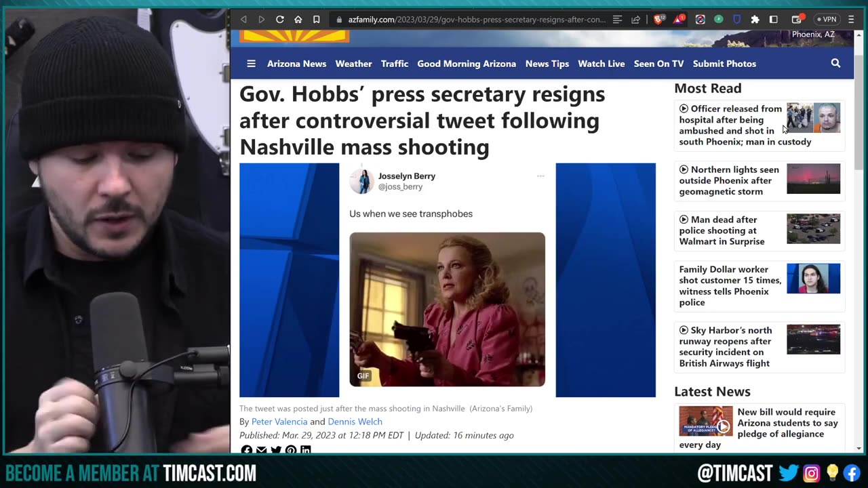Viewport: 868px width, 488px height.
Task: Share article via Facebook icon
Action: (x=247, y=451)
